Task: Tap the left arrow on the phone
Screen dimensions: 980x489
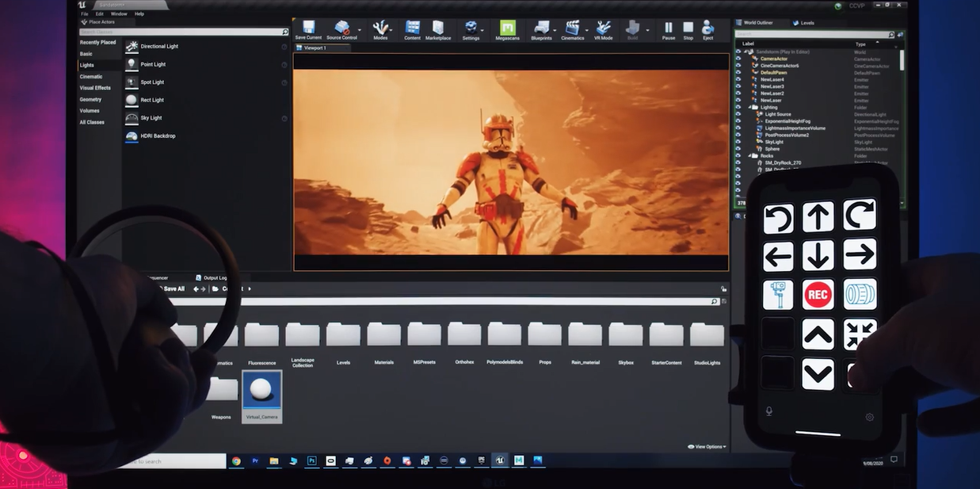Action: coord(778,256)
